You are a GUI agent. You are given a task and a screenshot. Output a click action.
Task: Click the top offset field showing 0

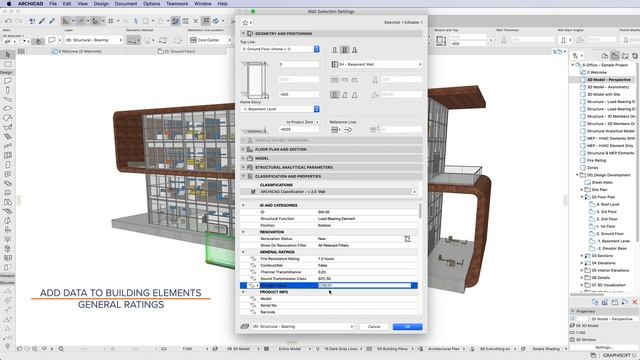(299, 64)
